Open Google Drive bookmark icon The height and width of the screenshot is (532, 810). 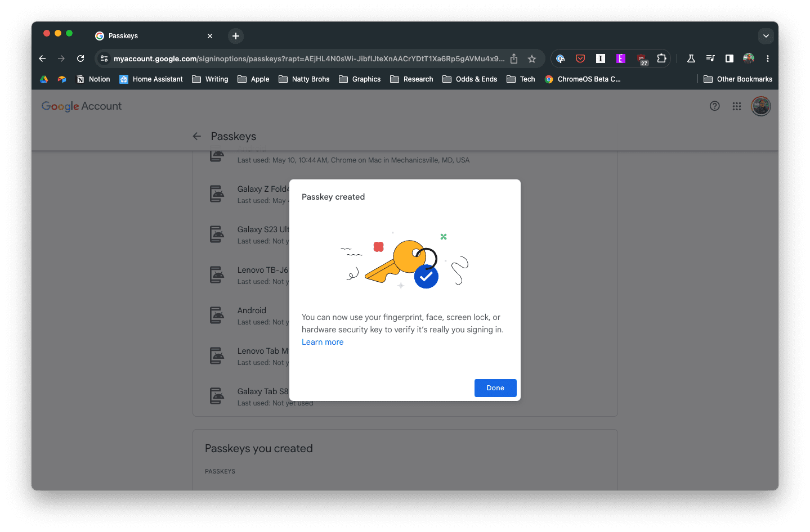tap(44, 79)
